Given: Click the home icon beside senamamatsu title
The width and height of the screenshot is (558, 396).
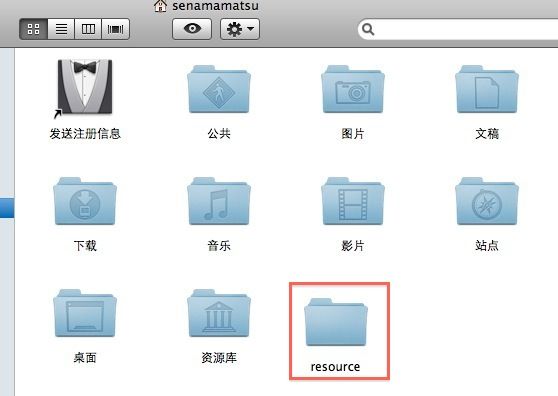Looking at the screenshot, I should pyautogui.click(x=160, y=6).
